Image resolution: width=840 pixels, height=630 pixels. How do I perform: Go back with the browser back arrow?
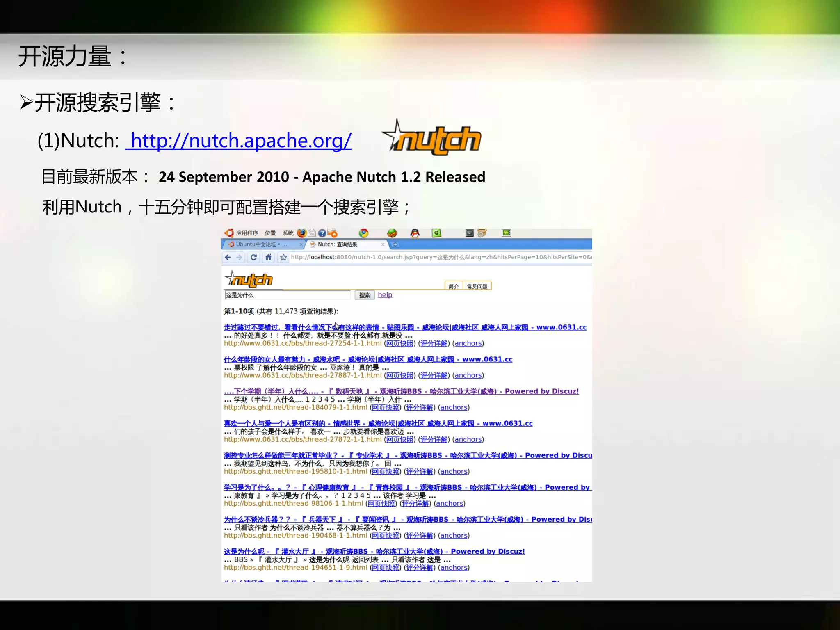click(228, 257)
